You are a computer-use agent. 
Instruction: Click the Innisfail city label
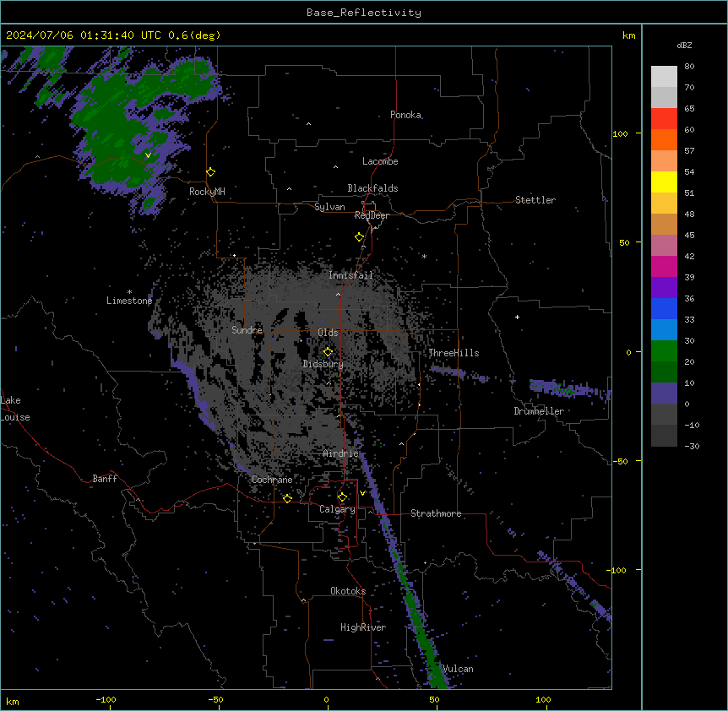350,275
